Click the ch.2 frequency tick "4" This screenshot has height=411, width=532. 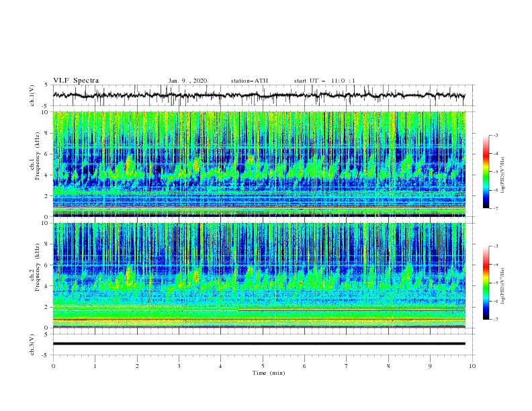47,286
